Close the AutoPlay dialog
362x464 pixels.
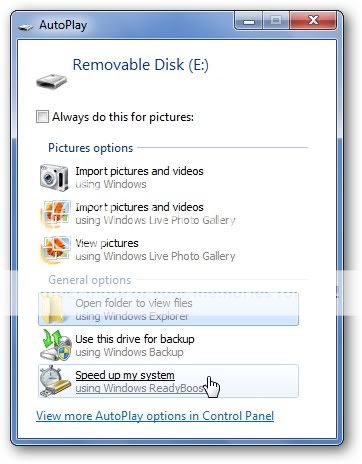pos(313,20)
